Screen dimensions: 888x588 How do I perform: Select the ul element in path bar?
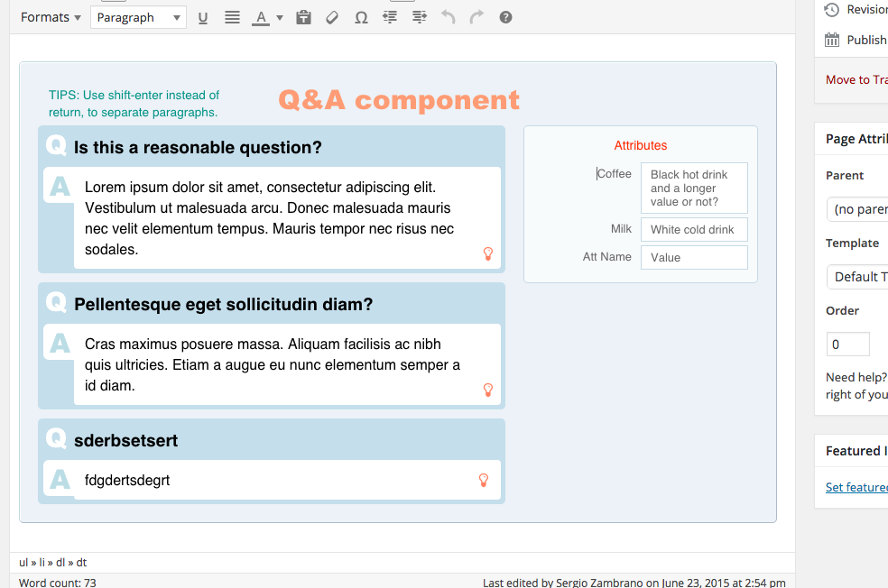click(x=23, y=563)
